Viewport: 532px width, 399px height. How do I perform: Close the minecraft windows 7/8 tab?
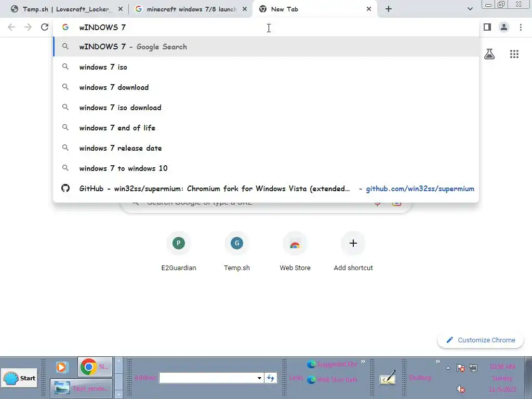pos(245,9)
